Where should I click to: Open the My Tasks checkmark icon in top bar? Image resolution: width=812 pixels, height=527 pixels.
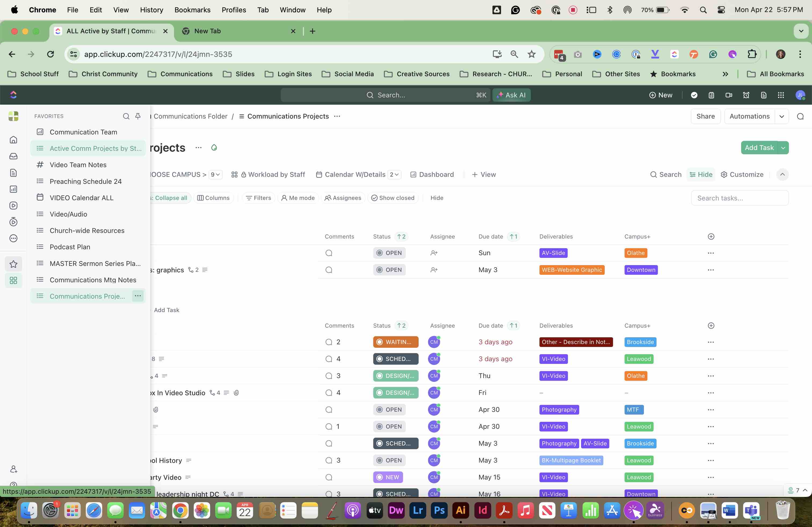(x=694, y=95)
